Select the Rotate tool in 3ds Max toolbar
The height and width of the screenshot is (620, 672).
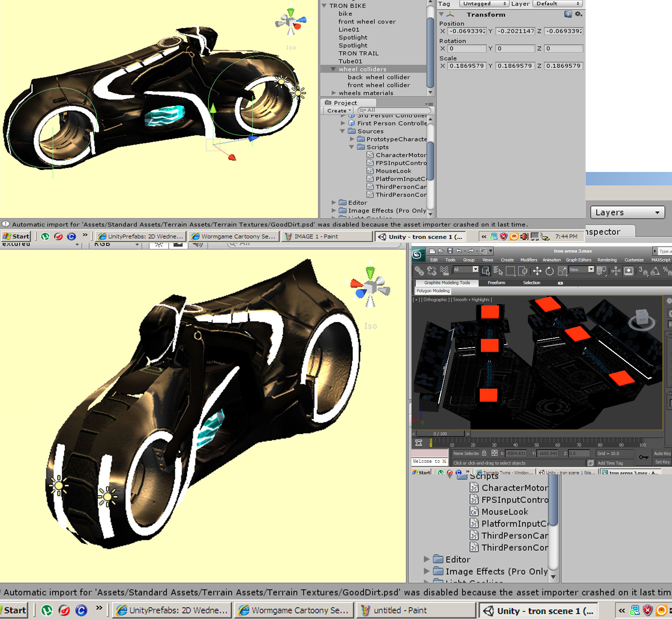549,271
